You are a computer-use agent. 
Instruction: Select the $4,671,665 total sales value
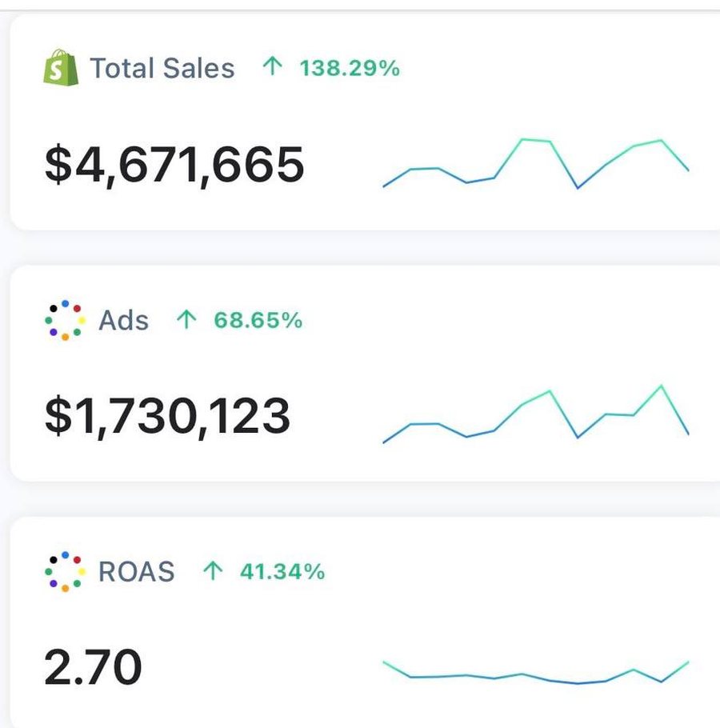(x=174, y=164)
